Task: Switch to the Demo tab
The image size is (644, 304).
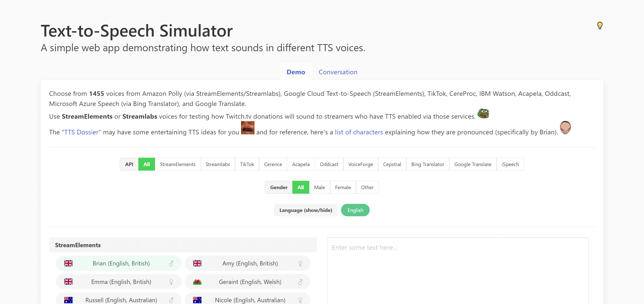Action: pos(296,72)
